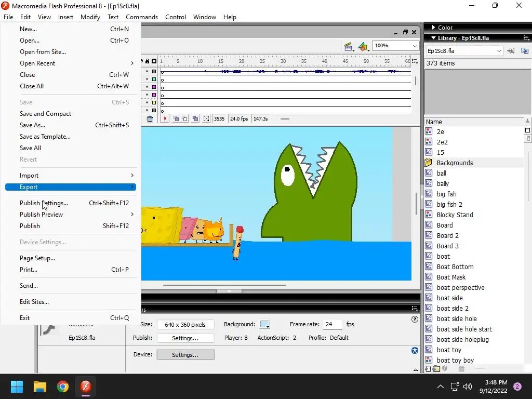Screen dimensions: 532x399
Task: Toggle Onion Skin in the timeline
Action: [x=176, y=119]
